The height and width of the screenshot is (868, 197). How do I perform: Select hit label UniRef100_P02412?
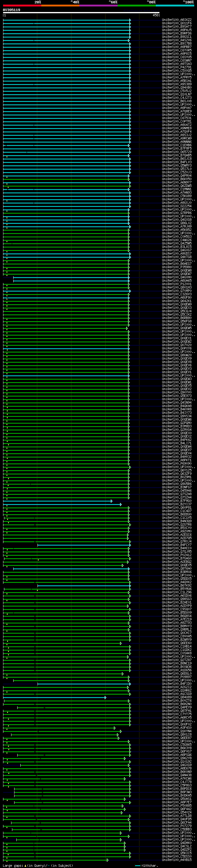click(x=177, y=555)
